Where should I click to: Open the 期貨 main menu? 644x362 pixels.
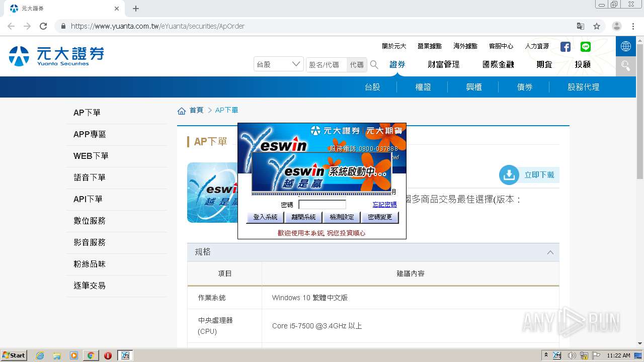click(544, 64)
